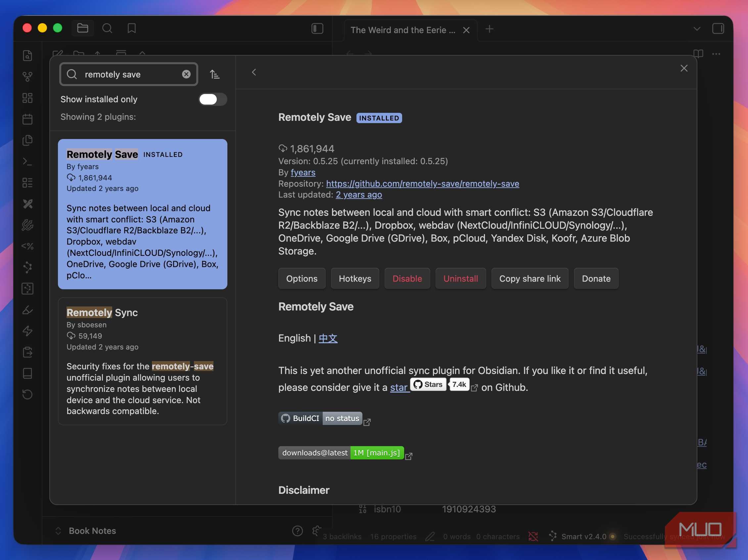748x560 pixels.
Task: Click 16 properties in status bar
Action: [393, 537]
